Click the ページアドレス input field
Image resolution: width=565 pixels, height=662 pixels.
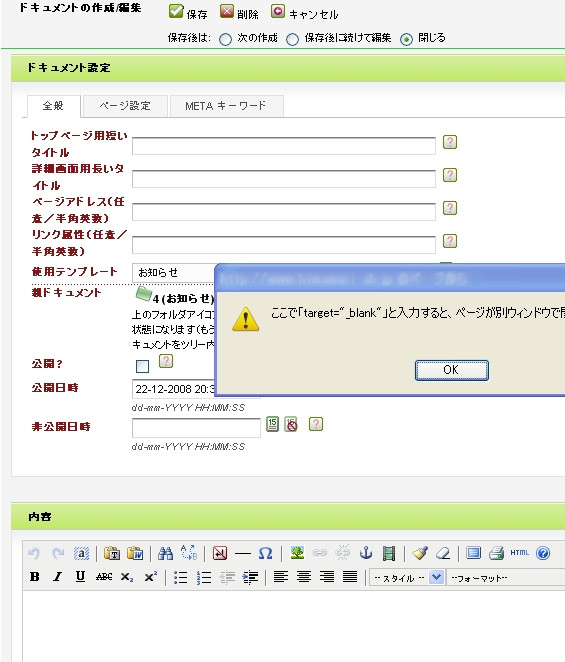coord(284,212)
